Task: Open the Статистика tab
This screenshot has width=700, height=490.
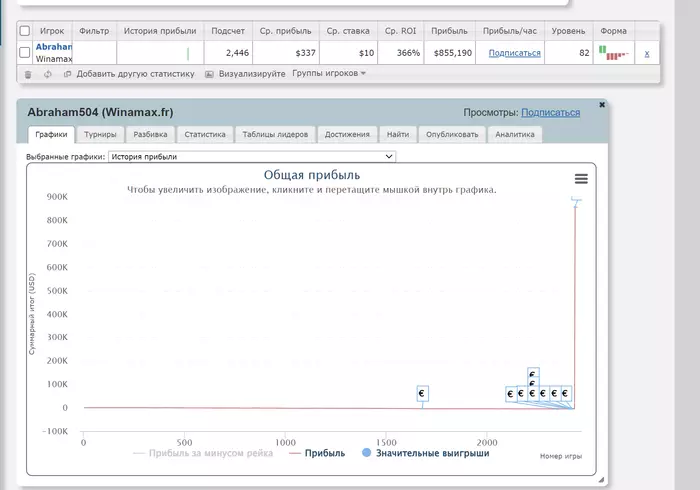Action: (205, 134)
